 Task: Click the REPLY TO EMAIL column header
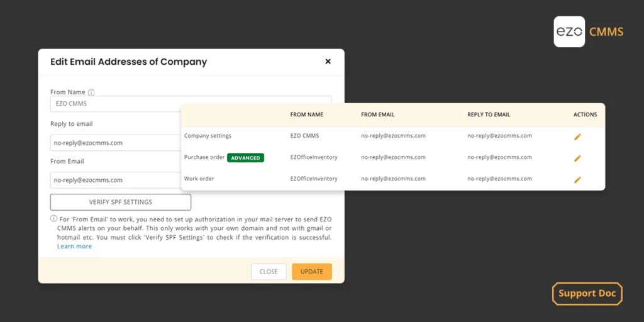[489, 114]
